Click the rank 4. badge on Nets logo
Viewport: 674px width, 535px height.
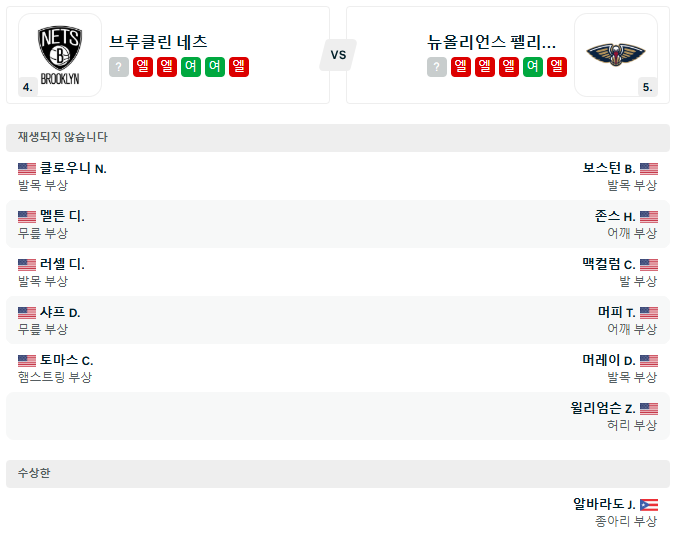coord(28,87)
